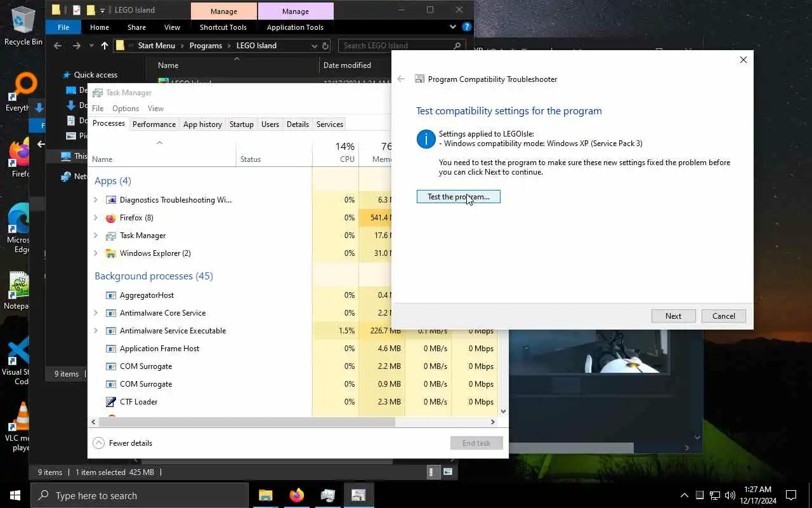Click the Explorer help question mark icon
This screenshot has width=812, height=508.
click(x=467, y=27)
